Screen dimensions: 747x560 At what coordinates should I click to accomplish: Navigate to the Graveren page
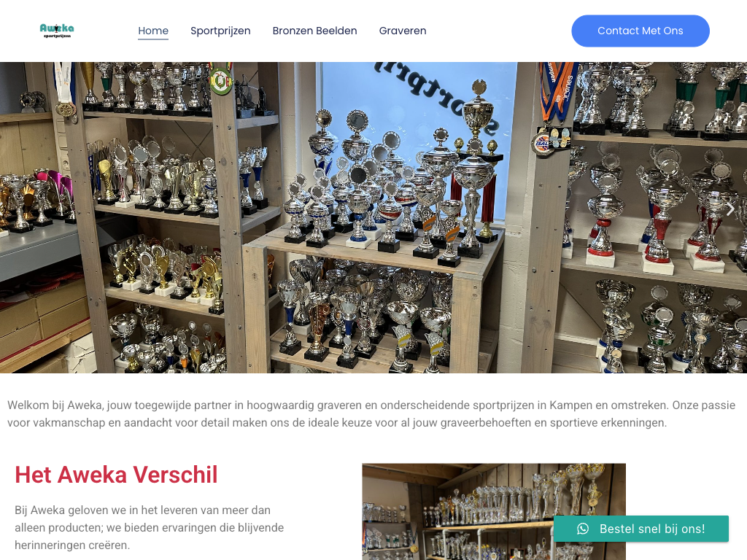(403, 31)
